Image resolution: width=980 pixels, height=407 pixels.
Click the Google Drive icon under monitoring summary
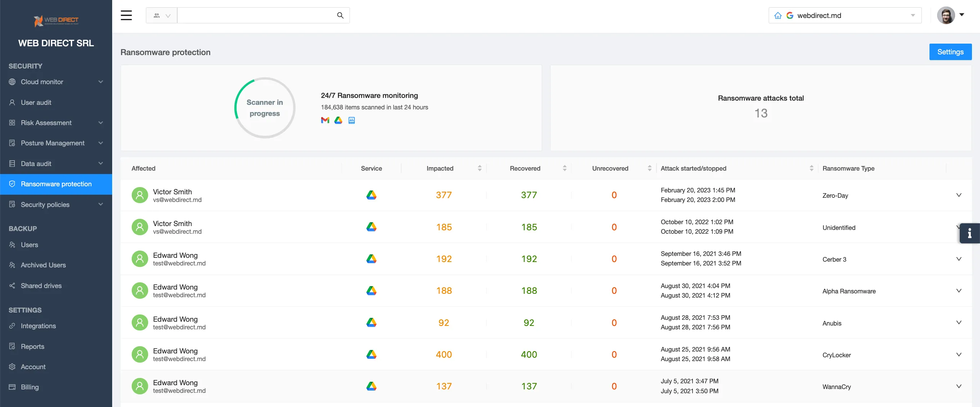(338, 120)
